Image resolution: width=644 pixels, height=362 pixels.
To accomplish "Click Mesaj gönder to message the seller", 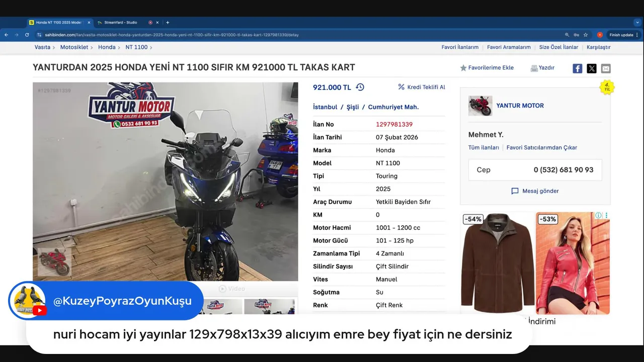I will point(535,191).
